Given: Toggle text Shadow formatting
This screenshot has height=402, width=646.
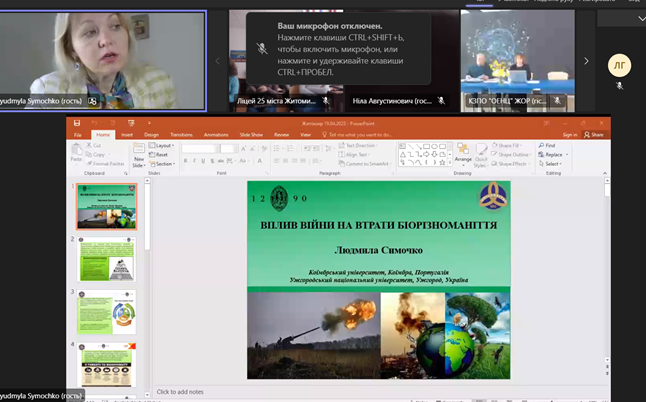Looking at the screenshot, I should 212,161.
